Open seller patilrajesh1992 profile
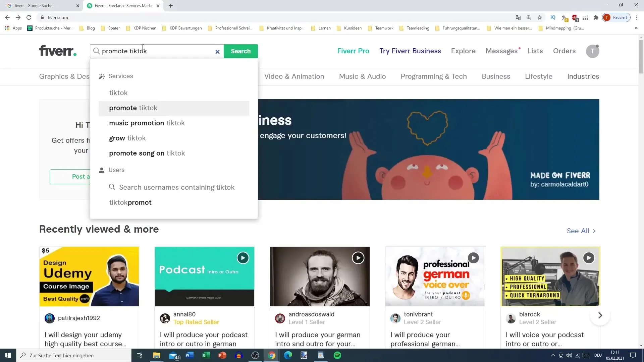The image size is (644, 362). [x=79, y=318]
